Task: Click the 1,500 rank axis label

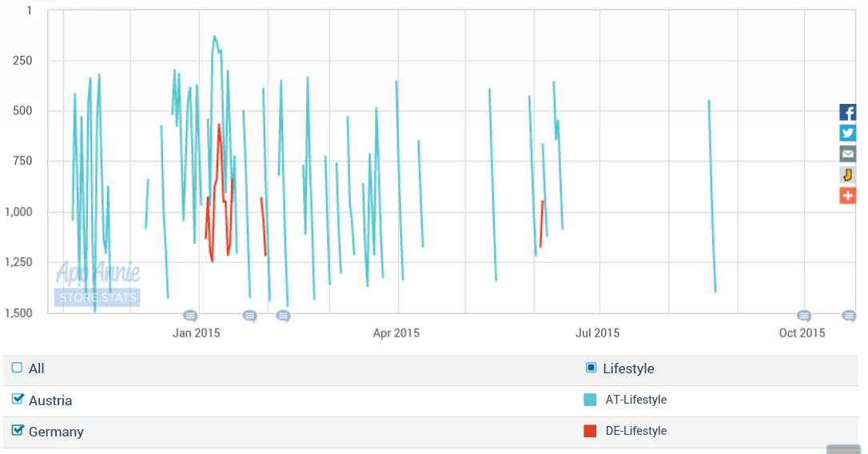Action: pos(18,313)
